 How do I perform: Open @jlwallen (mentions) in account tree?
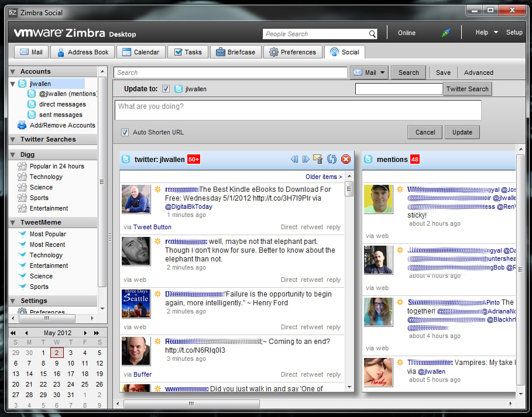(x=67, y=94)
